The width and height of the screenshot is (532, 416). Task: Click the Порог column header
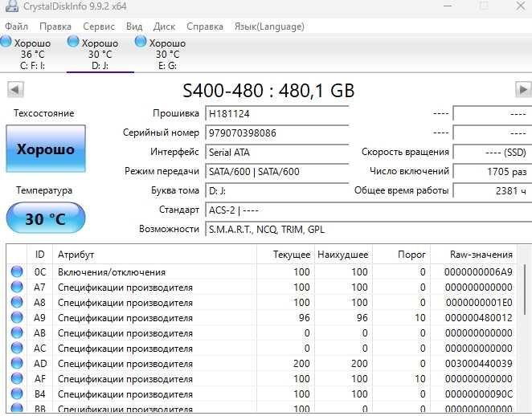pyautogui.click(x=401, y=255)
